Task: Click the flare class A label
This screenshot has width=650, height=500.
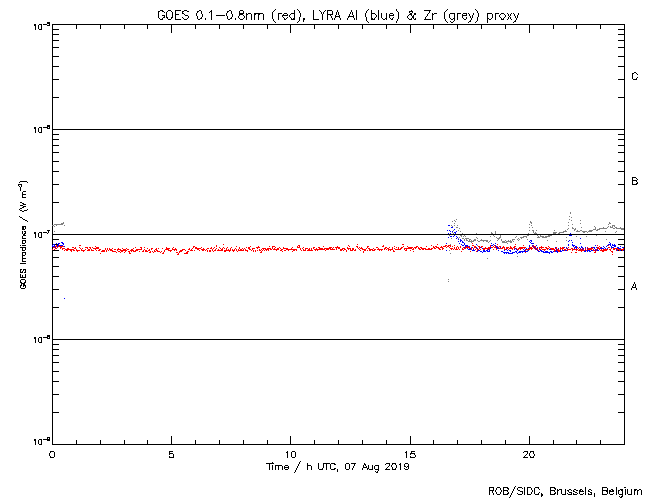Action: [x=634, y=287]
